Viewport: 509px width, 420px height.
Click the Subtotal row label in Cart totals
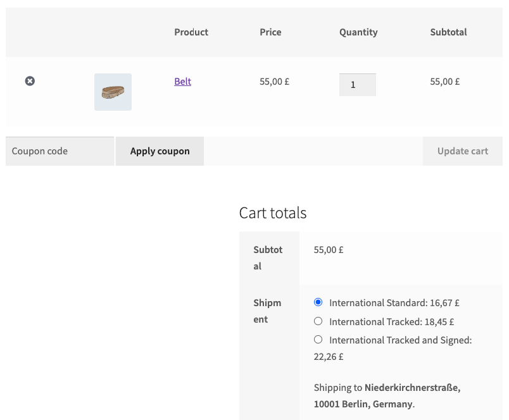coord(268,257)
